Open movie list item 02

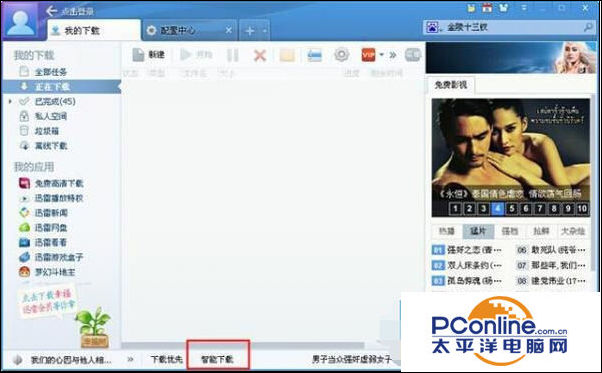tap(467, 265)
